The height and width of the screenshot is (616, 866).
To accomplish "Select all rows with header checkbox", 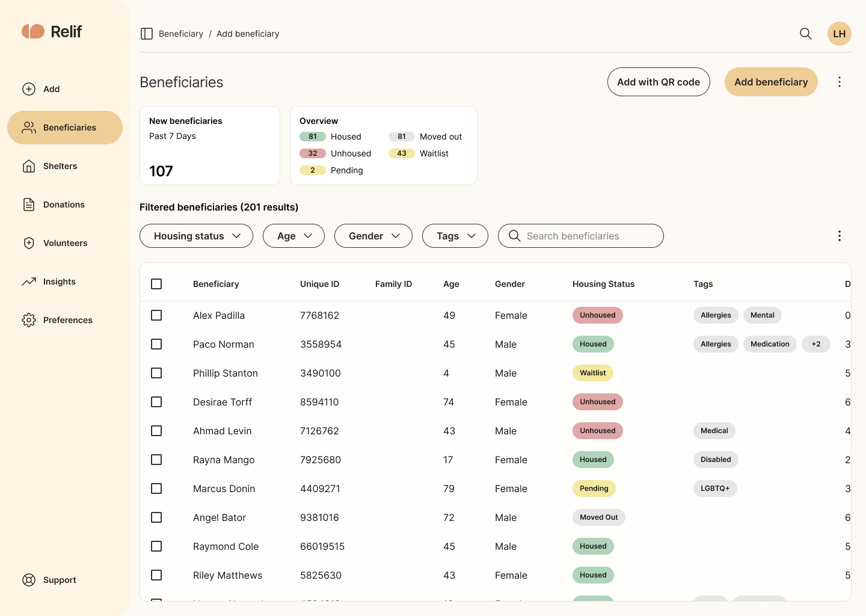I will click(x=156, y=284).
